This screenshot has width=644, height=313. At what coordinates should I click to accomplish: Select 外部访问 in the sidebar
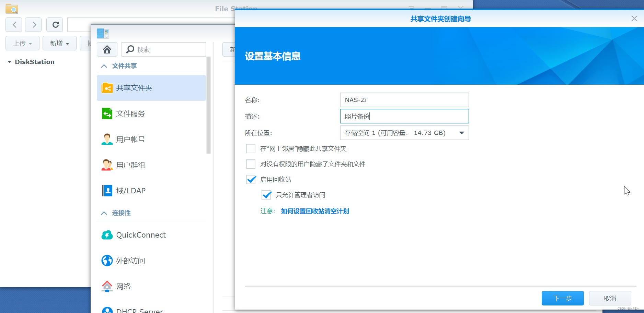tap(151, 261)
